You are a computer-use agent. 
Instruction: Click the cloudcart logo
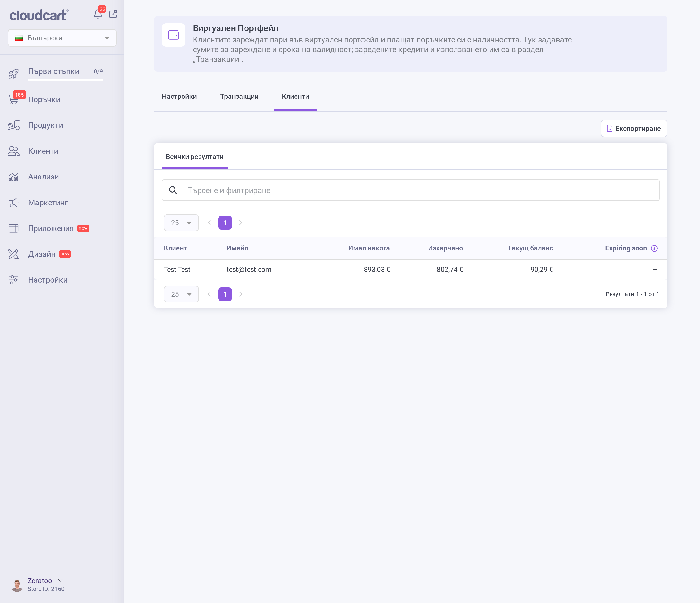[x=38, y=15]
